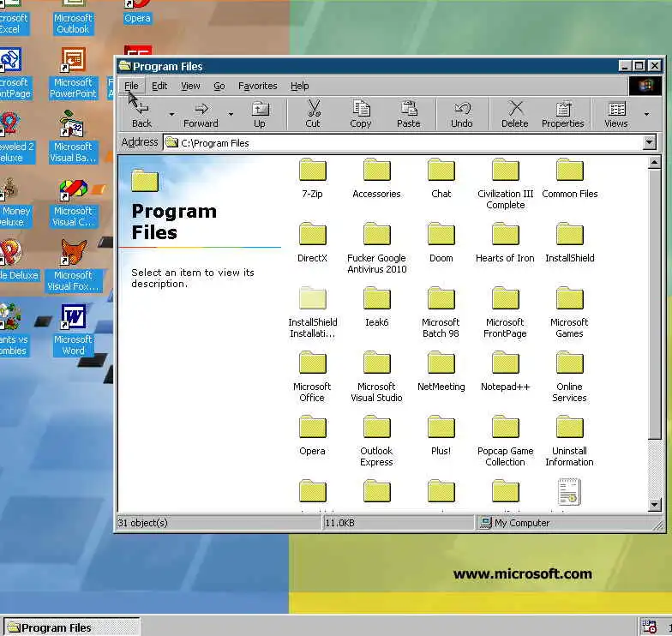Select the Popcap Game Collection folder
Screen dimensions: 672x636
click(506, 441)
